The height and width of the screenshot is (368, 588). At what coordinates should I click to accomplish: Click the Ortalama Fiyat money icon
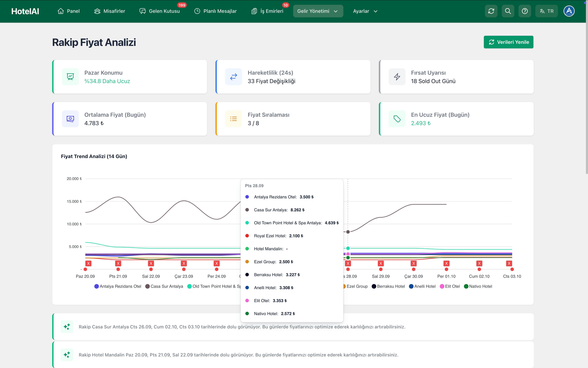tap(70, 119)
